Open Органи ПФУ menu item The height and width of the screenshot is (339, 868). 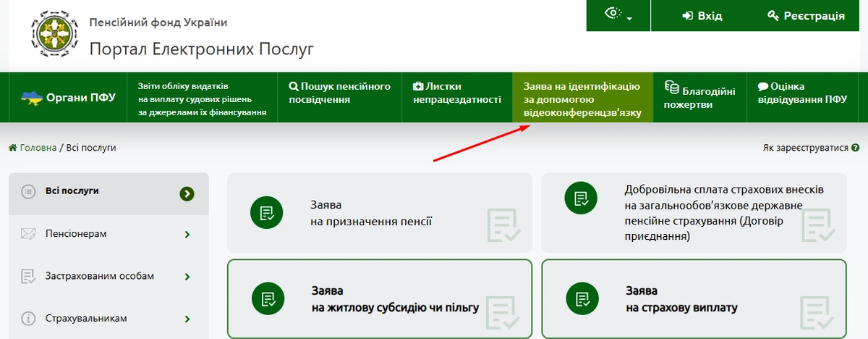coord(69,98)
